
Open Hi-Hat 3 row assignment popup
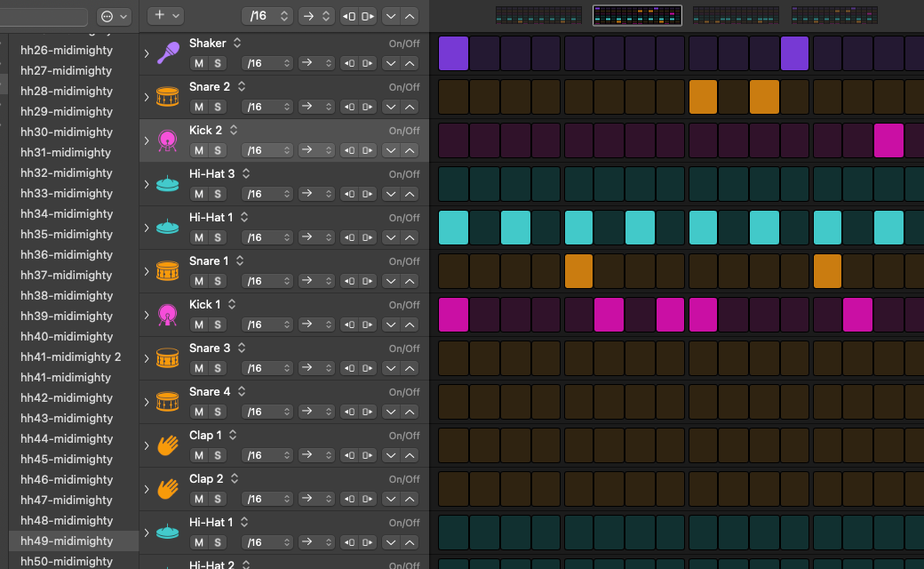(x=246, y=173)
